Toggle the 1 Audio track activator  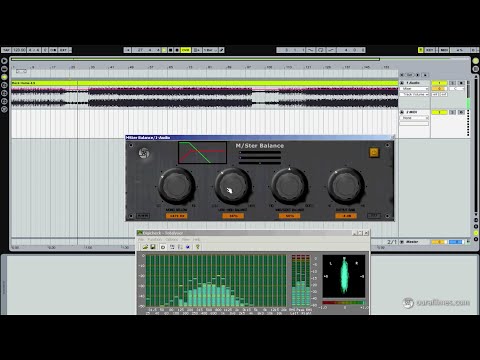439,83
